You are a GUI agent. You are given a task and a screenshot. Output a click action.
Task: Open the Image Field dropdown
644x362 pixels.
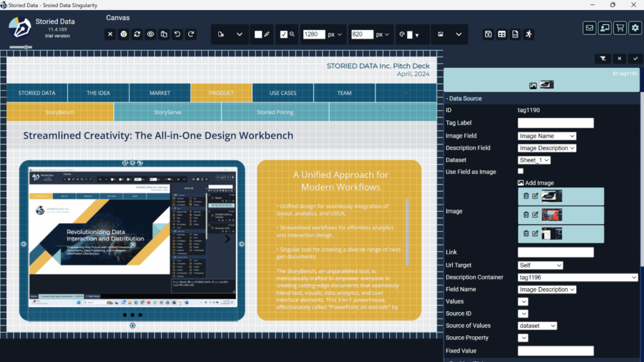[547, 136]
